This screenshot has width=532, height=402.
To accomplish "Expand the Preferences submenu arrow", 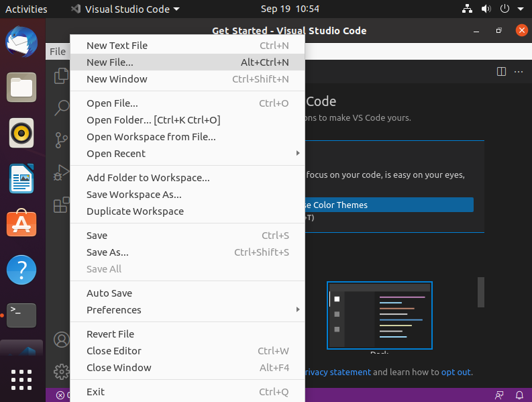I will click(298, 309).
